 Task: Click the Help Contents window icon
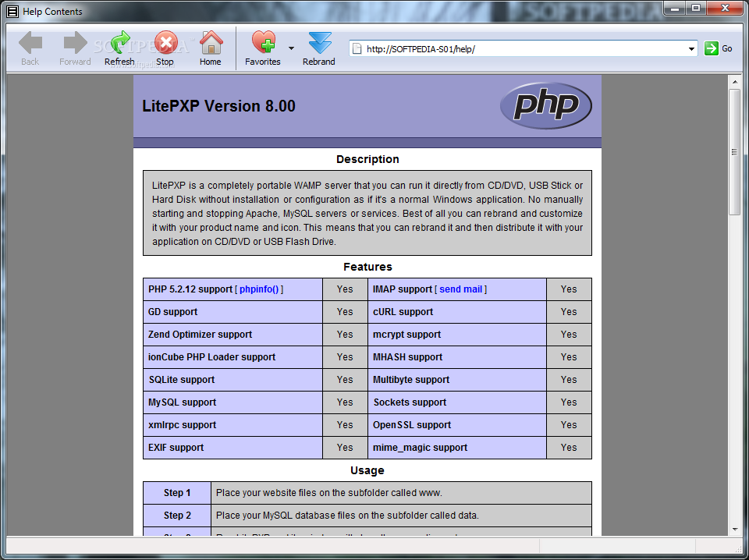point(12,12)
